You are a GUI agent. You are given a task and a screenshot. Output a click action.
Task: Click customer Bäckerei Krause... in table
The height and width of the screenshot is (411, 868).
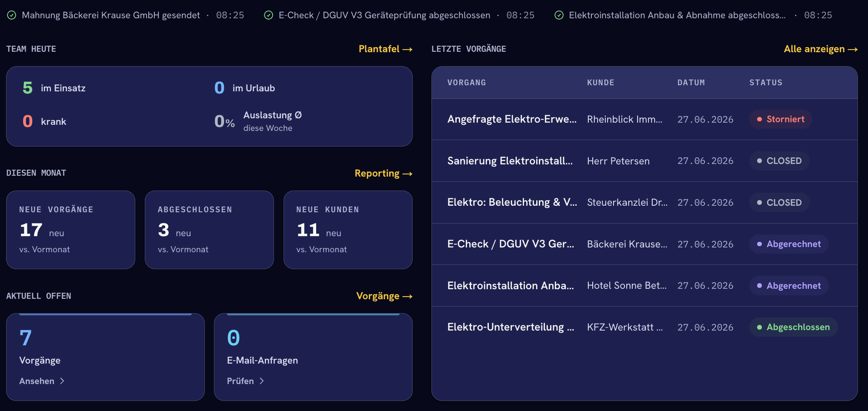pos(627,244)
